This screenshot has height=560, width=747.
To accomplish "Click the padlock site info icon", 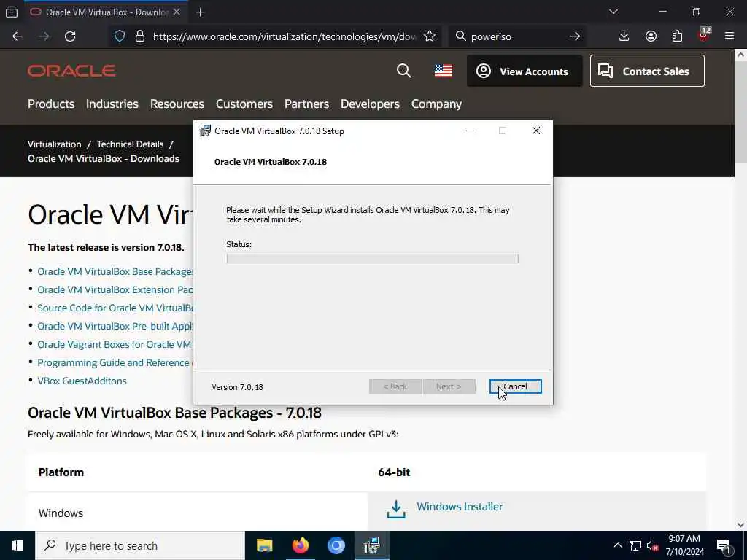I will [x=139, y=36].
